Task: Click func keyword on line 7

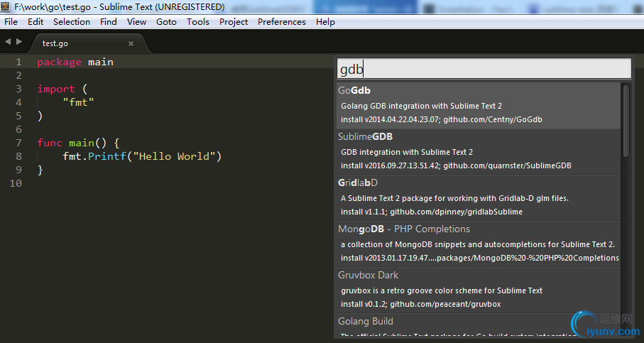Action: [x=50, y=143]
